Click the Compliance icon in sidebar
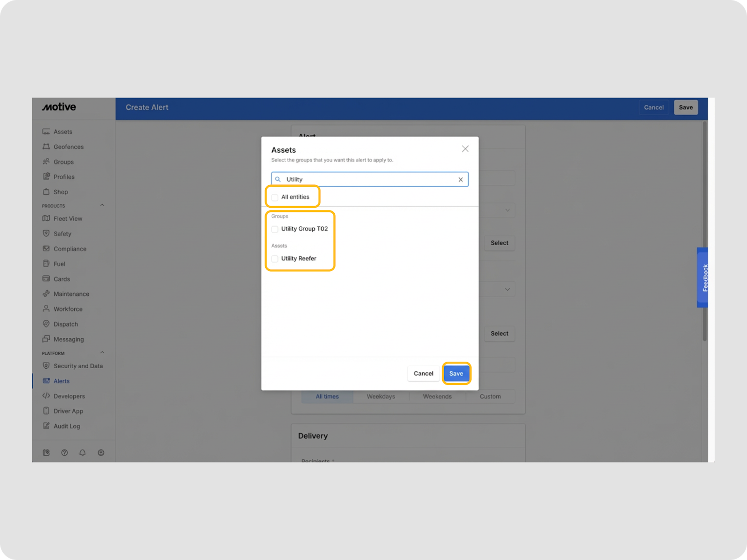Image resolution: width=747 pixels, height=560 pixels. (46, 249)
